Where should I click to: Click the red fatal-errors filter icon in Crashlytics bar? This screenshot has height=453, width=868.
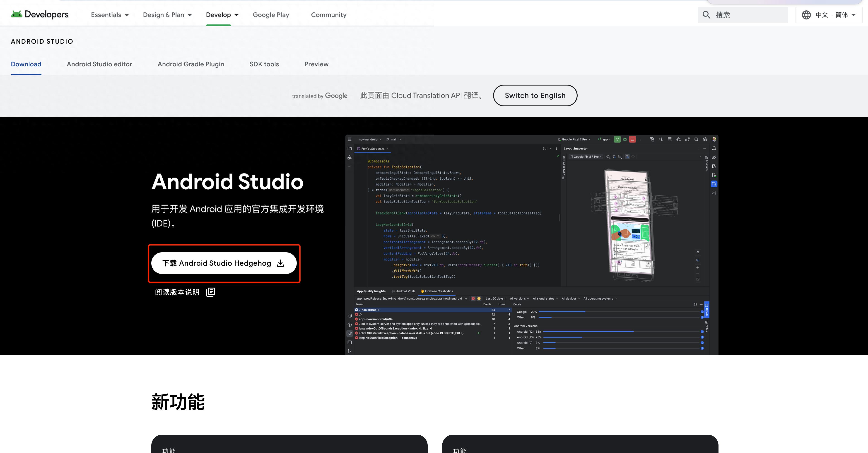click(473, 298)
